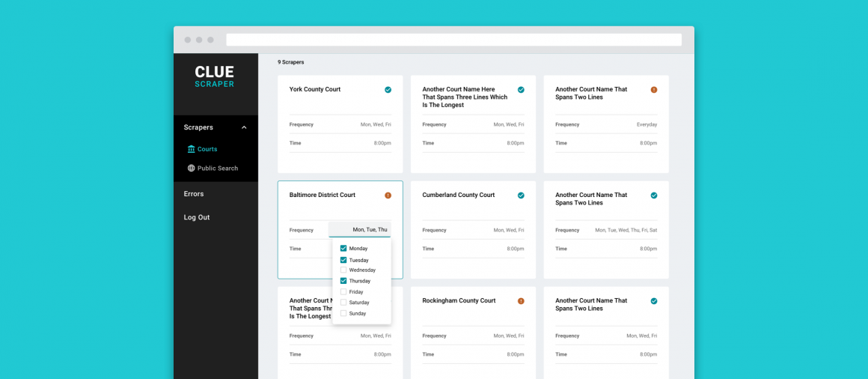Check the Saturday checkbox
868x379 pixels.
[x=343, y=303]
